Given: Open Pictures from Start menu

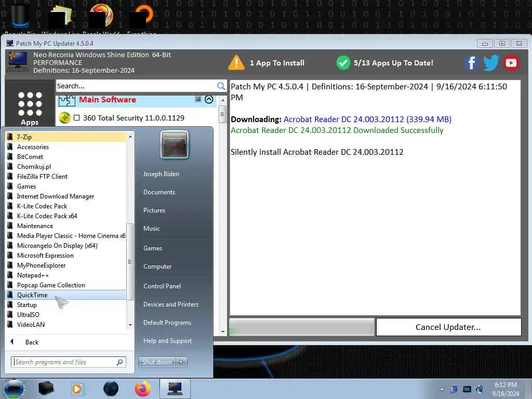Looking at the screenshot, I should pos(154,210).
